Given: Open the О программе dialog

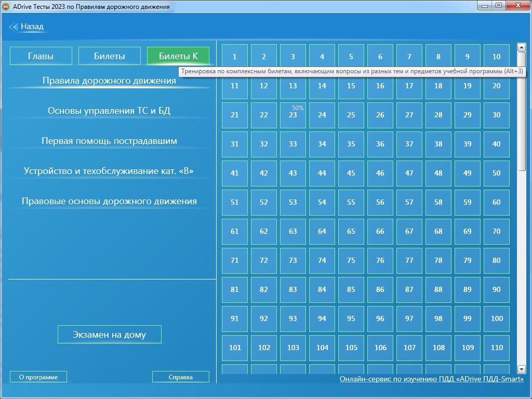Looking at the screenshot, I should 38,377.
